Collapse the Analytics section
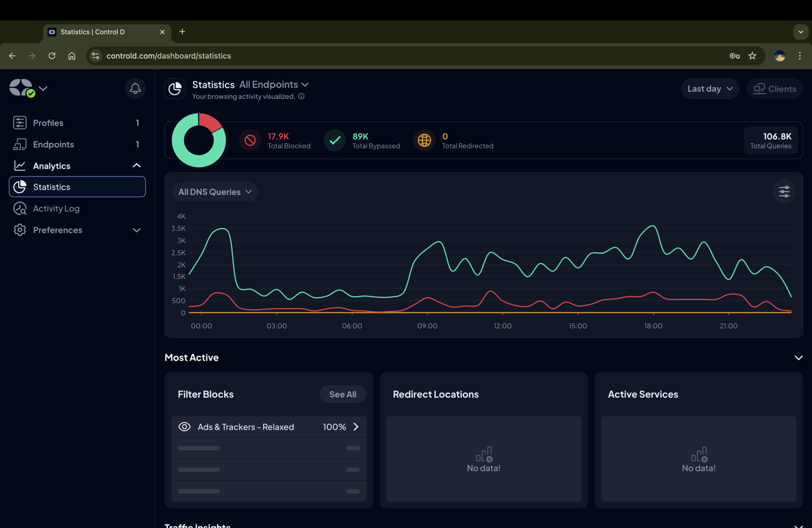Screen dimensions: 812x528 point(137,166)
